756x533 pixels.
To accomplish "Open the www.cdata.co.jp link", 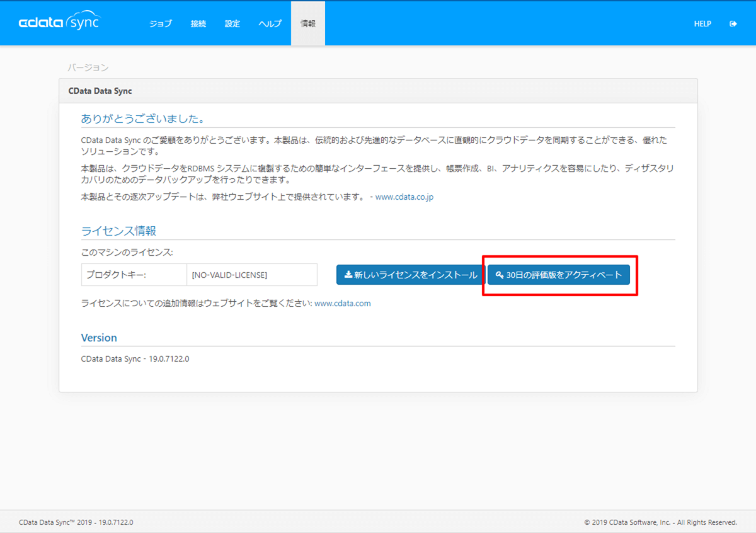I will pyautogui.click(x=404, y=197).
